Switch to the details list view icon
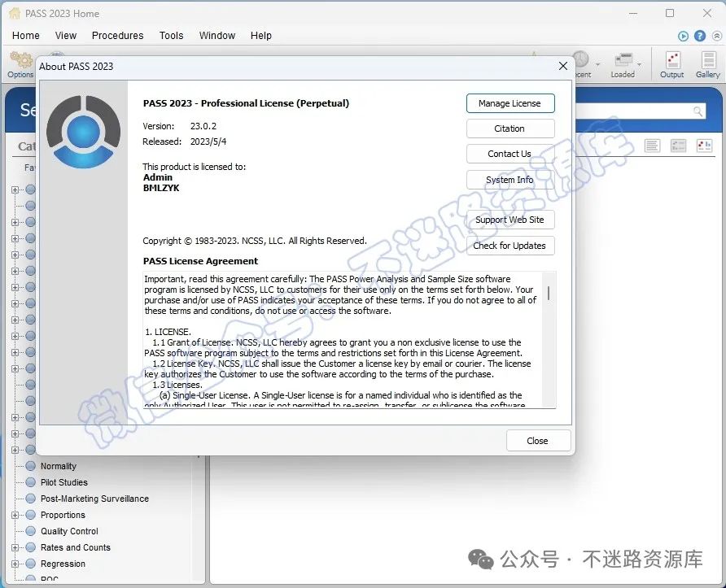Screen dimensions: 726x588 pos(678,146)
